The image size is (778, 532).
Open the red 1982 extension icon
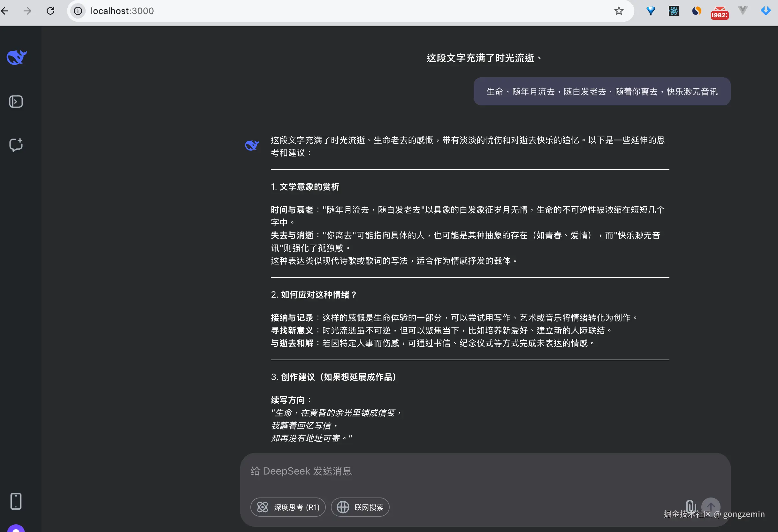(720, 13)
